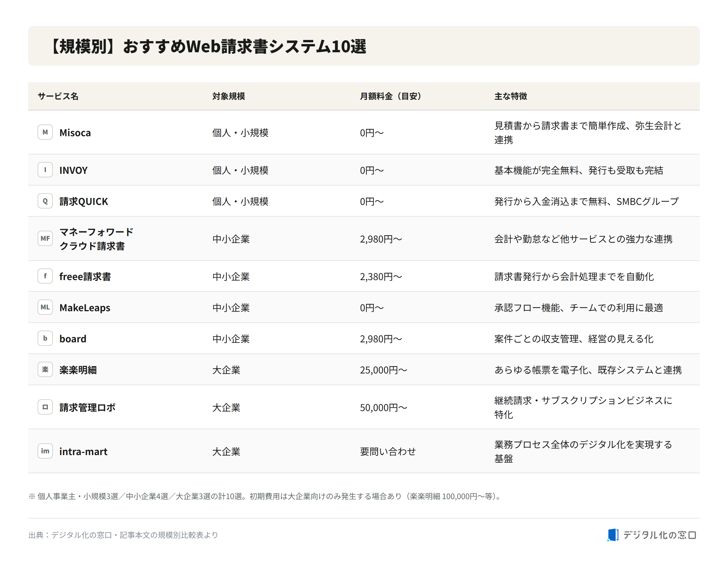
Task: Click '継続請求・サブスクリプションビジネスに特化' feature text
Action: pyautogui.click(x=583, y=408)
